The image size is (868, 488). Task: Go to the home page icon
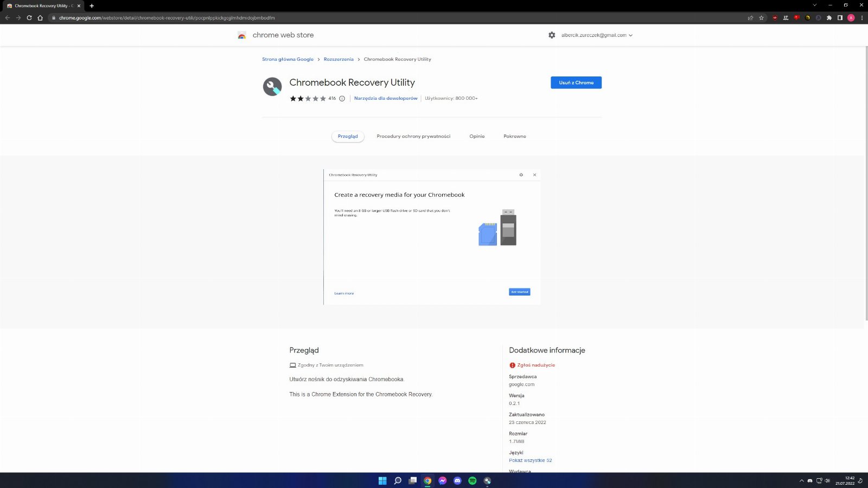[x=40, y=18]
